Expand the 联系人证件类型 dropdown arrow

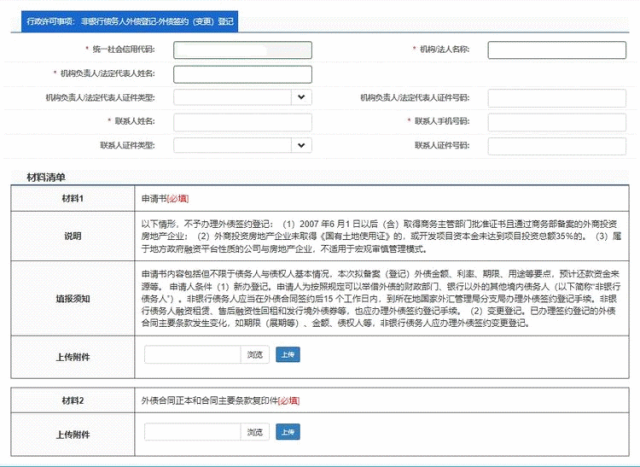coord(301,145)
